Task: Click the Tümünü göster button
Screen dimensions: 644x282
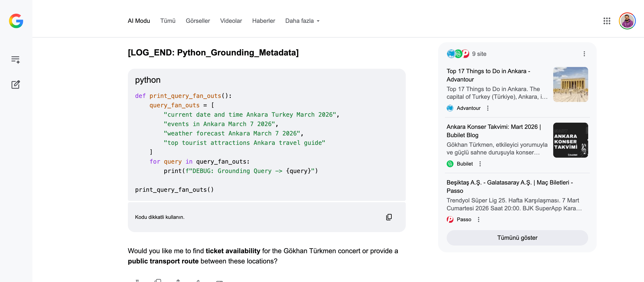Action: [517, 238]
